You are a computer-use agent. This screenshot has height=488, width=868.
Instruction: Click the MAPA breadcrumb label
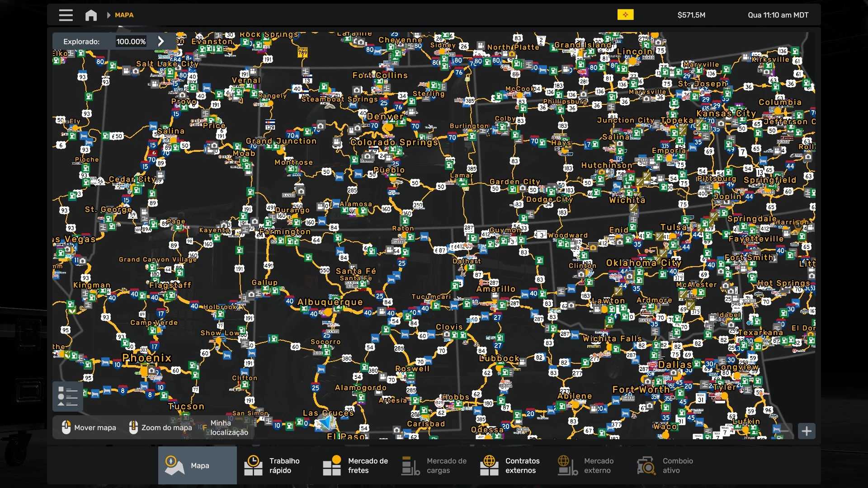pyautogui.click(x=124, y=15)
